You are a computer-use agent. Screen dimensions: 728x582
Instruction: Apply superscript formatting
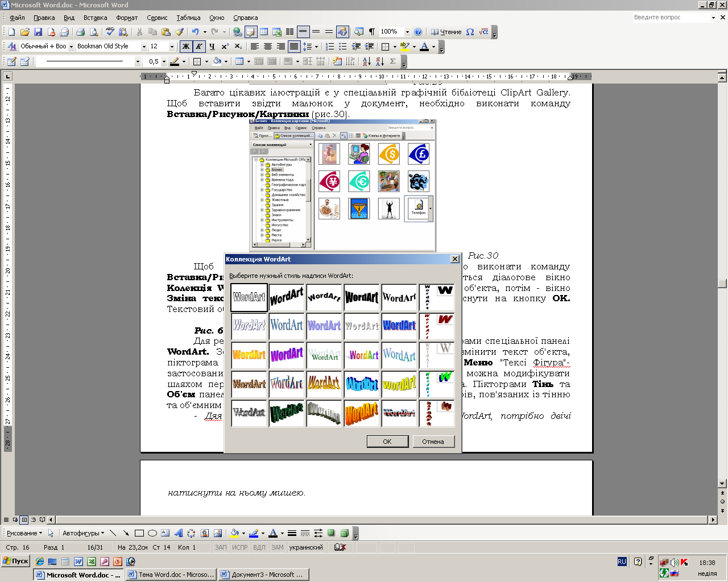pyautogui.click(x=225, y=47)
